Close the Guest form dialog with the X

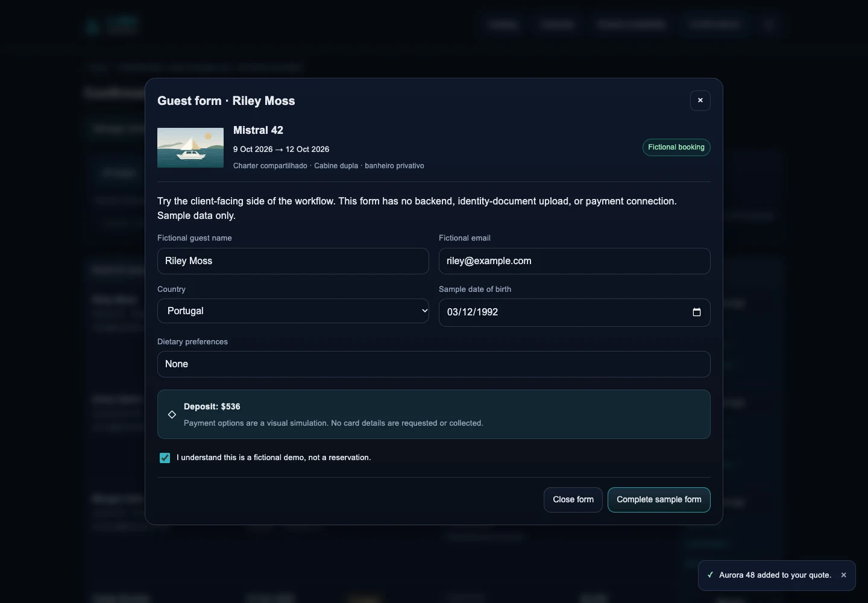tap(700, 101)
